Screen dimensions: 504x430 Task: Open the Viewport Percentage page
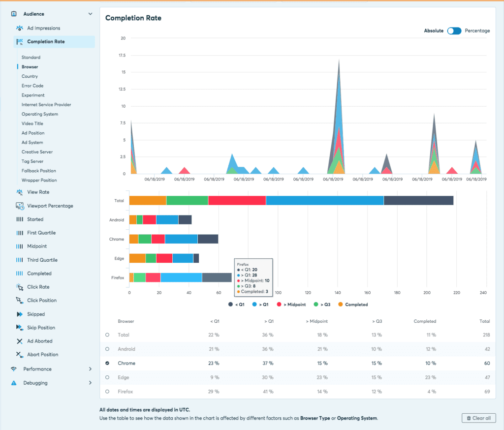pos(50,206)
